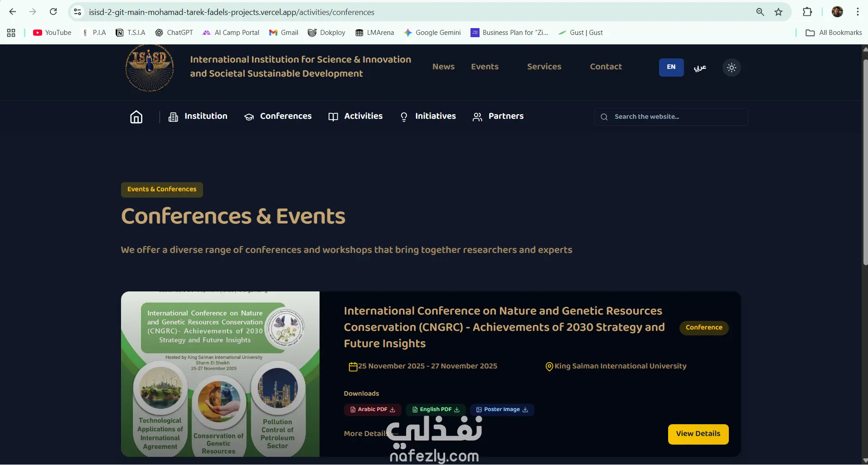
Task: Open the browser extensions puzzle icon
Action: pyautogui.click(x=807, y=12)
